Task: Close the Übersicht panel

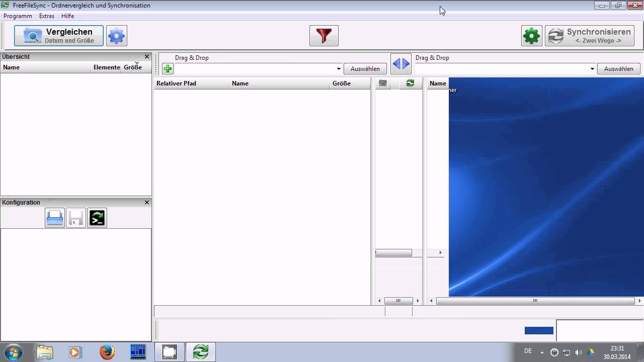Action: point(147,57)
